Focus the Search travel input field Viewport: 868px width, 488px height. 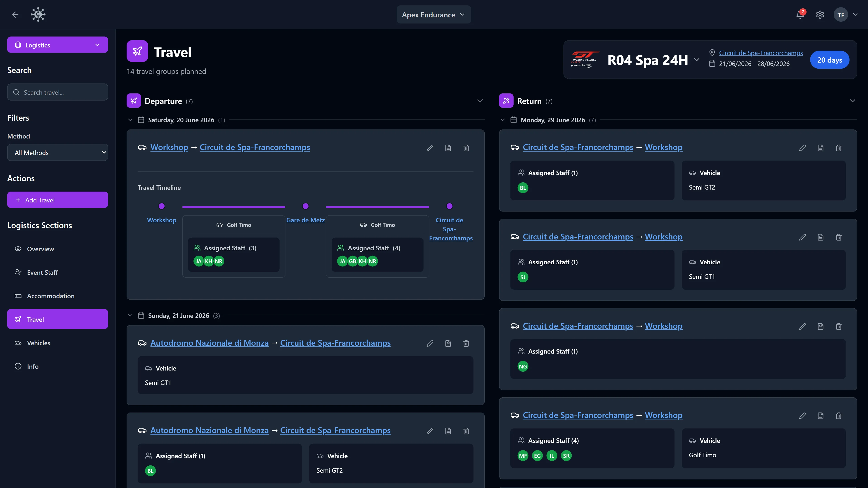click(x=58, y=92)
